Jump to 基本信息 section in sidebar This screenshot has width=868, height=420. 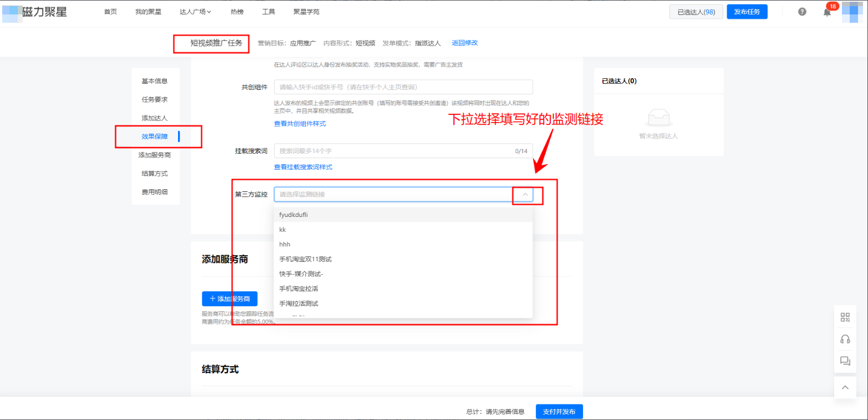pyautogui.click(x=155, y=81)
